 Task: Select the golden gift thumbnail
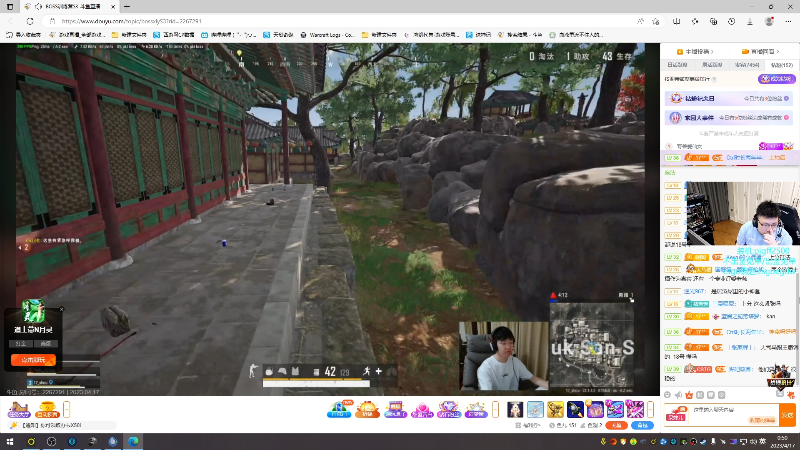pos(555,409)
